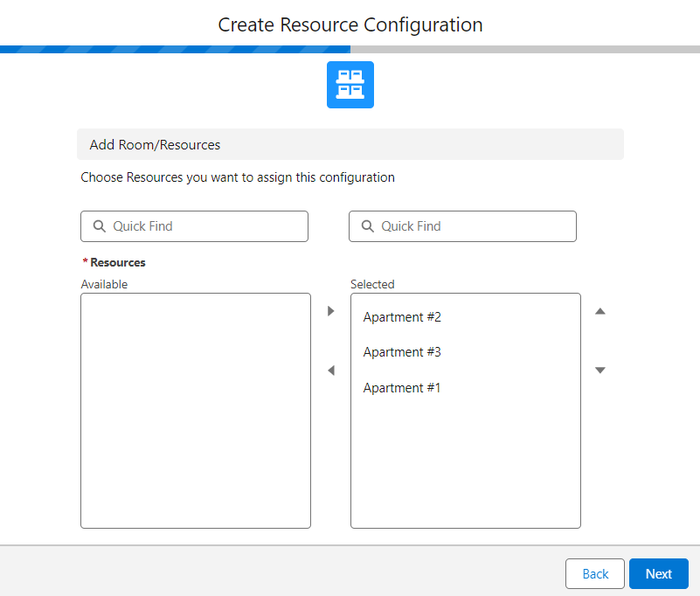Move selection to Selected list with right arrow
Screen dimensions: 700x596
pyautogui.click(x=330, y=311)
